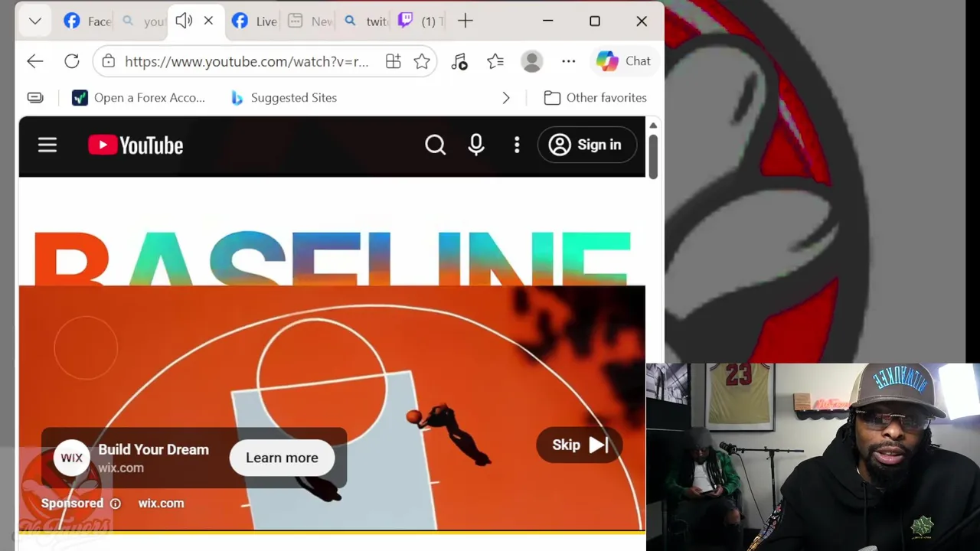
Task: Go back to previous page
Action: point(34,61)
